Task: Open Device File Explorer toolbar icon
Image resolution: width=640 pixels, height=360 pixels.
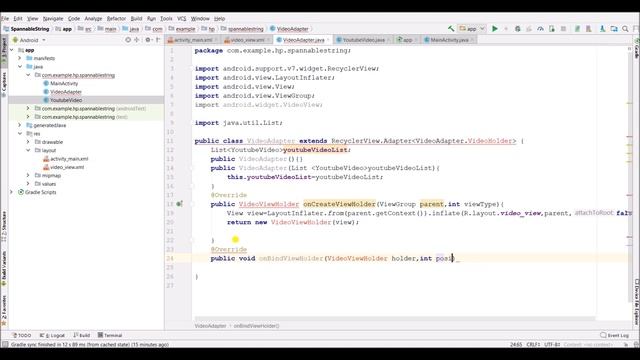Action: click(614, 29)
